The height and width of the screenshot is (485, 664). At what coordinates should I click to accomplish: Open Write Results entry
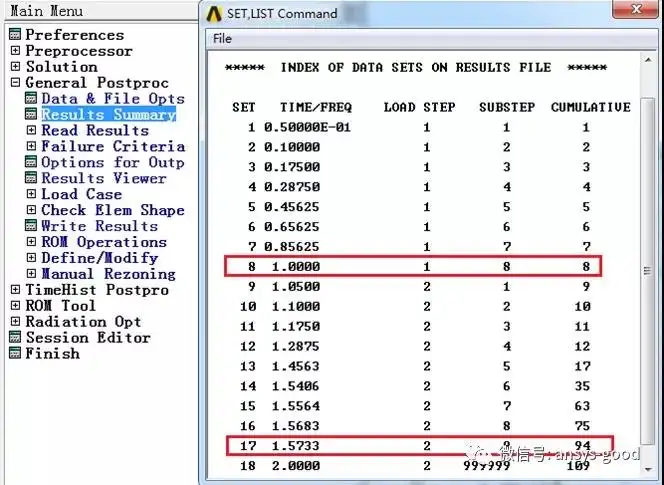pos(99,226)
